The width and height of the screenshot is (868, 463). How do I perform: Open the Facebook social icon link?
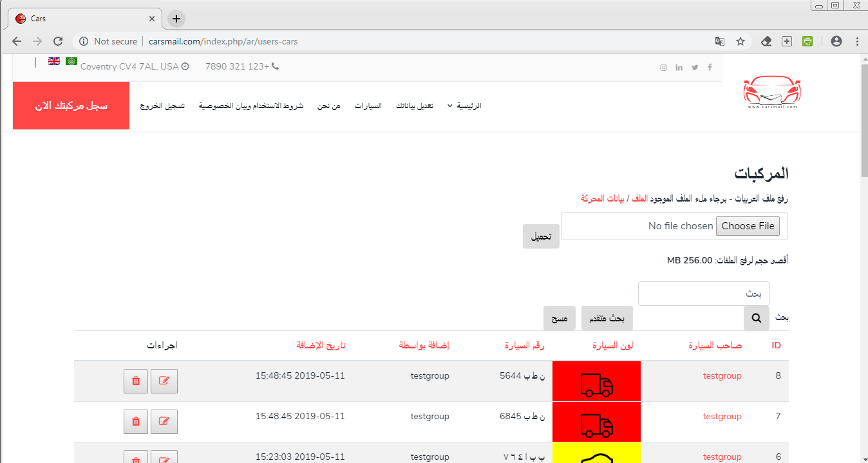click(710, 68)
